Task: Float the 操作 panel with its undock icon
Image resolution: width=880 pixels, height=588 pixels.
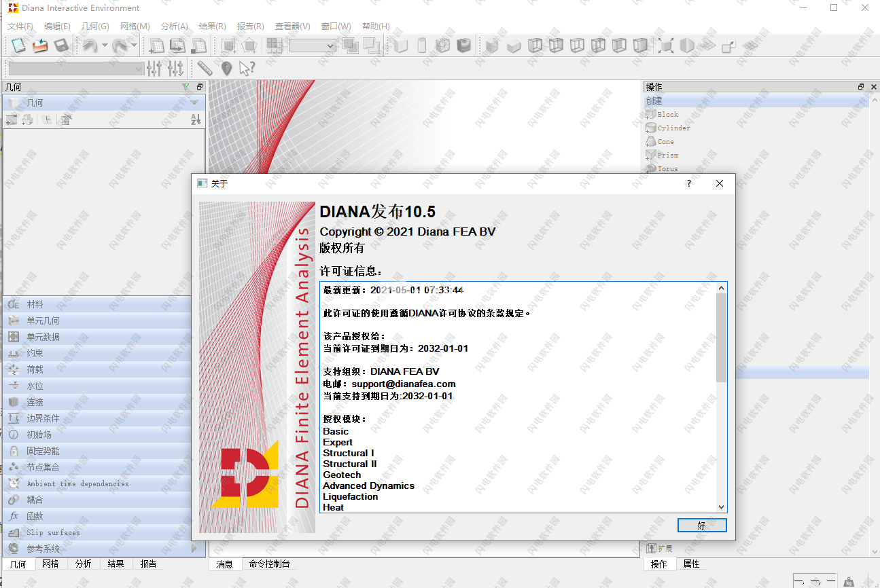Action: click(x=861, y=87)
